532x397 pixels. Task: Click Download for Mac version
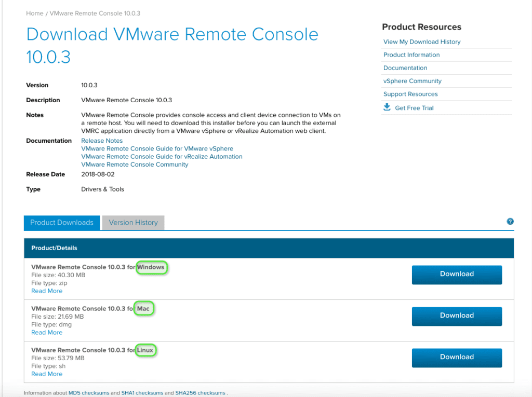[456, 316]
